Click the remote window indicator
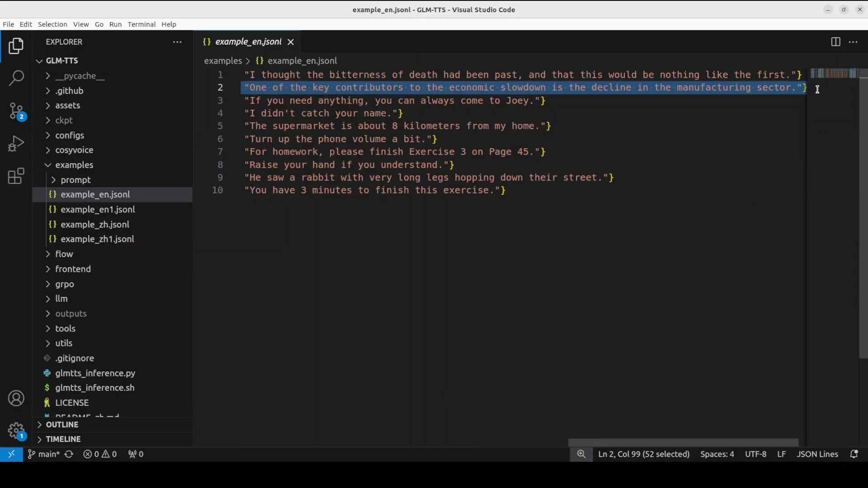This screenshot has height=488, width=868. 12,454
